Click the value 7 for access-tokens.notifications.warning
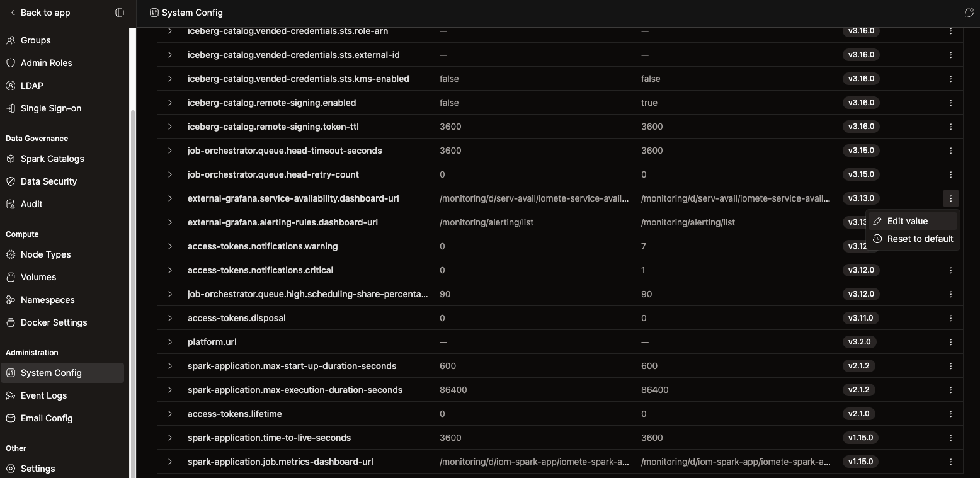Image resolution: width=980 pixels, height=478 pixels. click(x=644, y=246)
